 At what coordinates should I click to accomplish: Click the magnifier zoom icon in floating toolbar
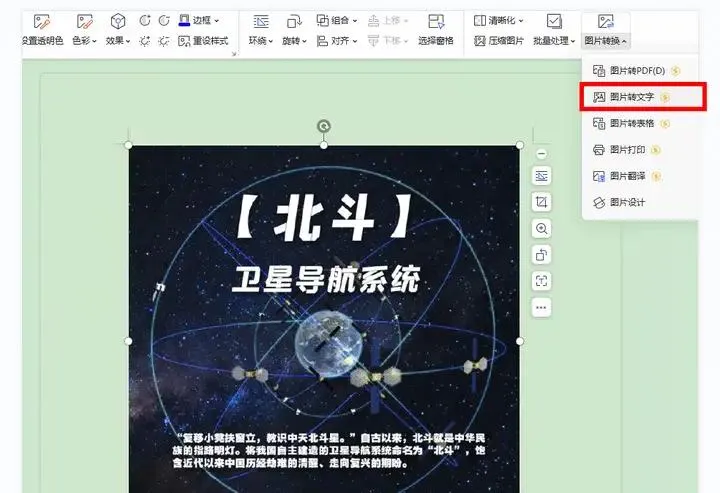coord(541,229)
